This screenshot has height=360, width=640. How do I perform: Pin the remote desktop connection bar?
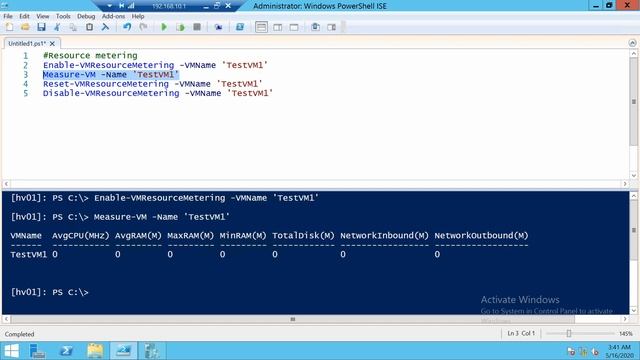tap(121, 6)
